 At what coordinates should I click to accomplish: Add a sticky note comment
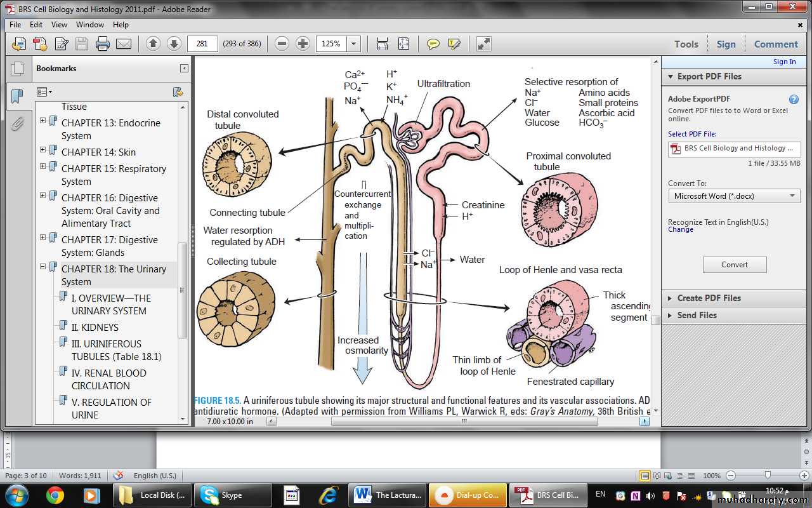433,44
